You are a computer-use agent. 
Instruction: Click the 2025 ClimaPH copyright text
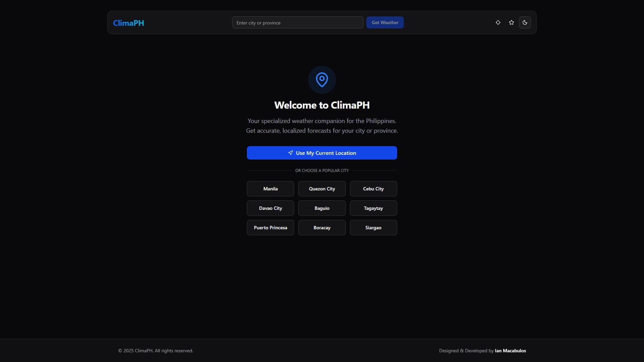pos(155,350)
